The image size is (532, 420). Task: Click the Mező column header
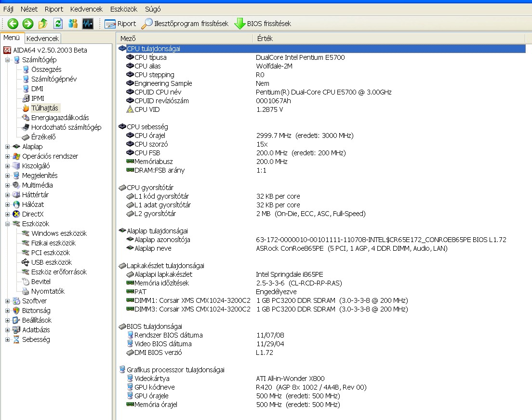tap(185, 39)
